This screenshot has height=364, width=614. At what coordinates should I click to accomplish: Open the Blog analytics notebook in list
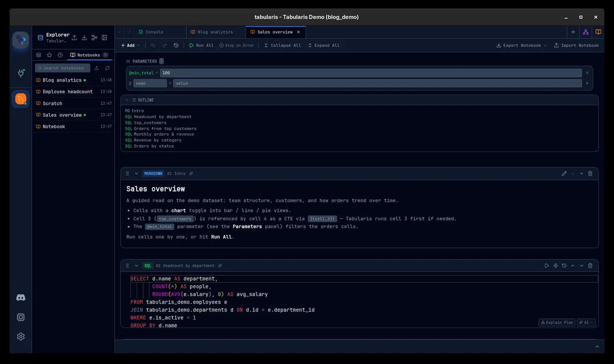click(x=73, y=80)
